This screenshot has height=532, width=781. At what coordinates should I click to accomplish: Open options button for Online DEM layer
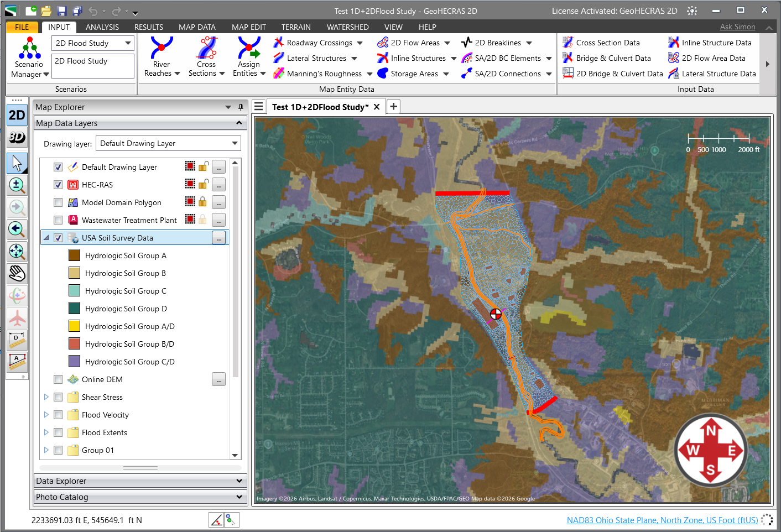coord(219,379)
